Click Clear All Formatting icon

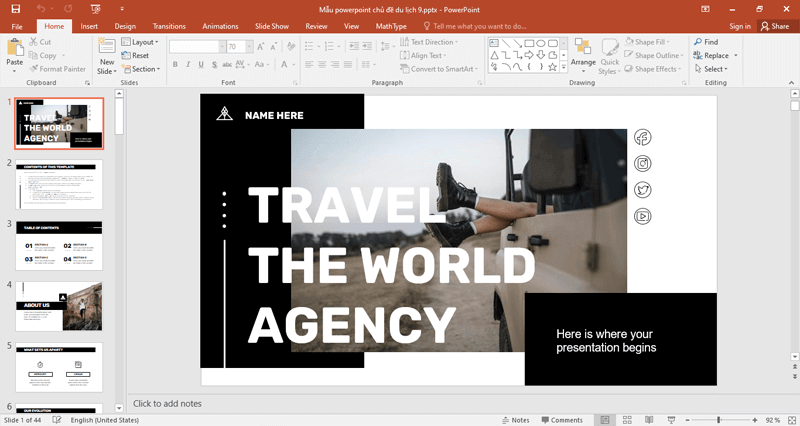point(291,46)
